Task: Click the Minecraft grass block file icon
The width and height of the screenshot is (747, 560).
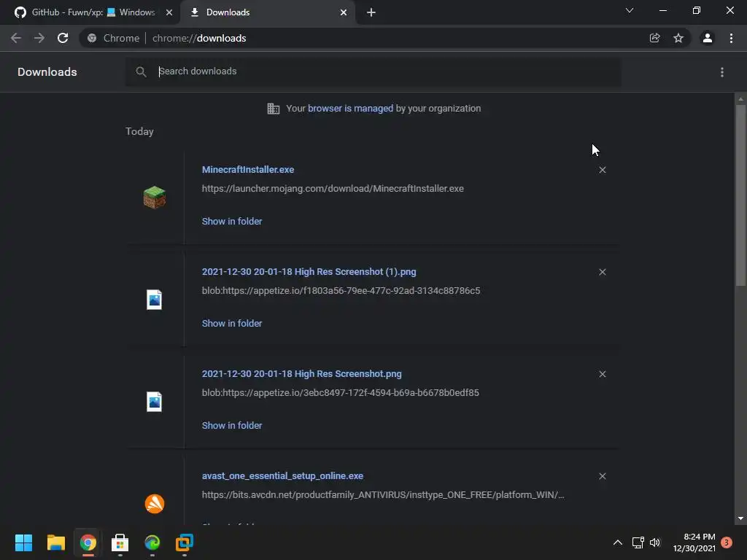Action: click(155, 198)
